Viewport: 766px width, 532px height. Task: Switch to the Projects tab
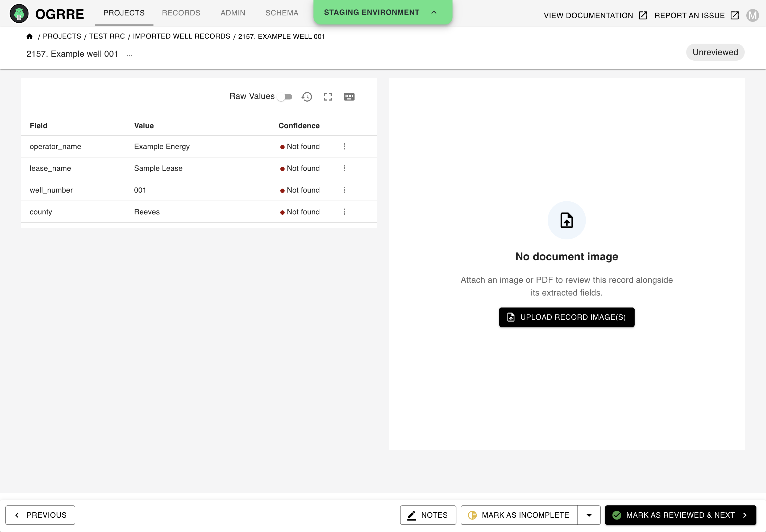(124, 13)
